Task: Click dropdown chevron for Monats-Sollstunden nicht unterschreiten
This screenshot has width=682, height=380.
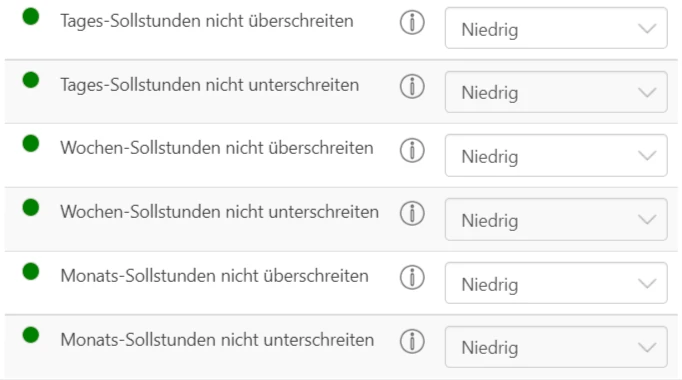Action: 647,347
